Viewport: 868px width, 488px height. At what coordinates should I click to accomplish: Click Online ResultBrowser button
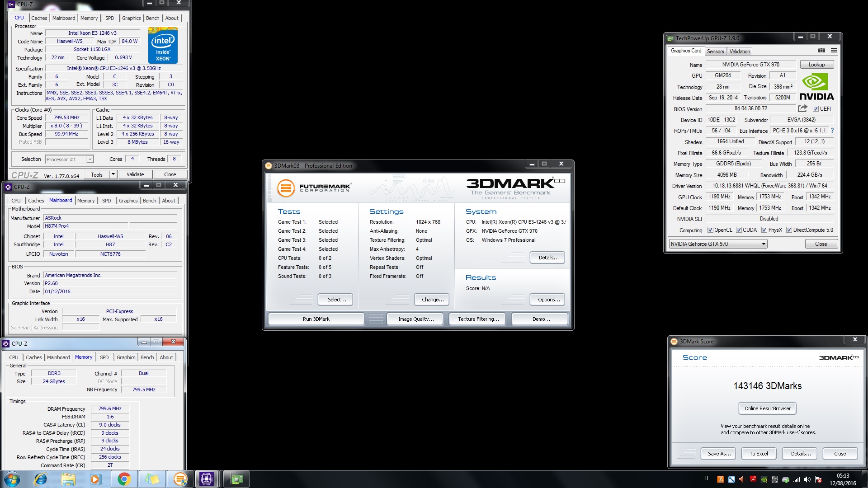[767, 408]
